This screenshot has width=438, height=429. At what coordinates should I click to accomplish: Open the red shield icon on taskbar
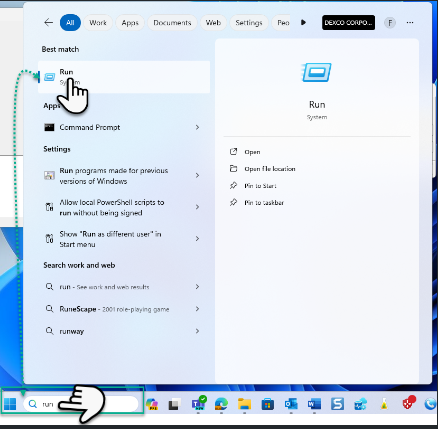point(408,403)
